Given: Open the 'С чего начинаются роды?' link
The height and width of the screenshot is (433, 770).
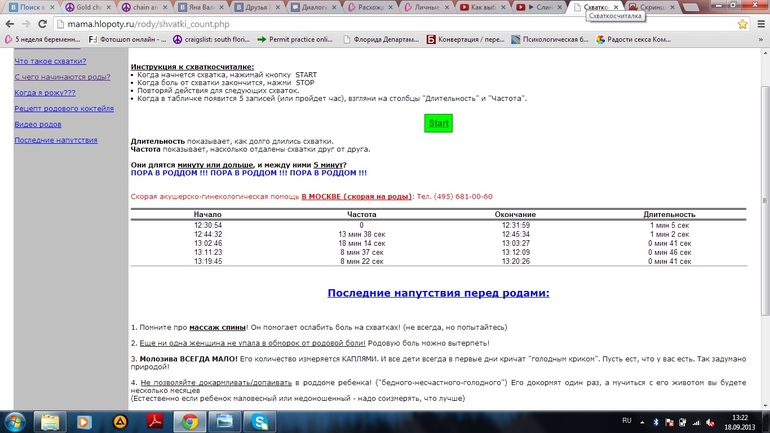Looking at the screenshot, I should pos(62,77).
